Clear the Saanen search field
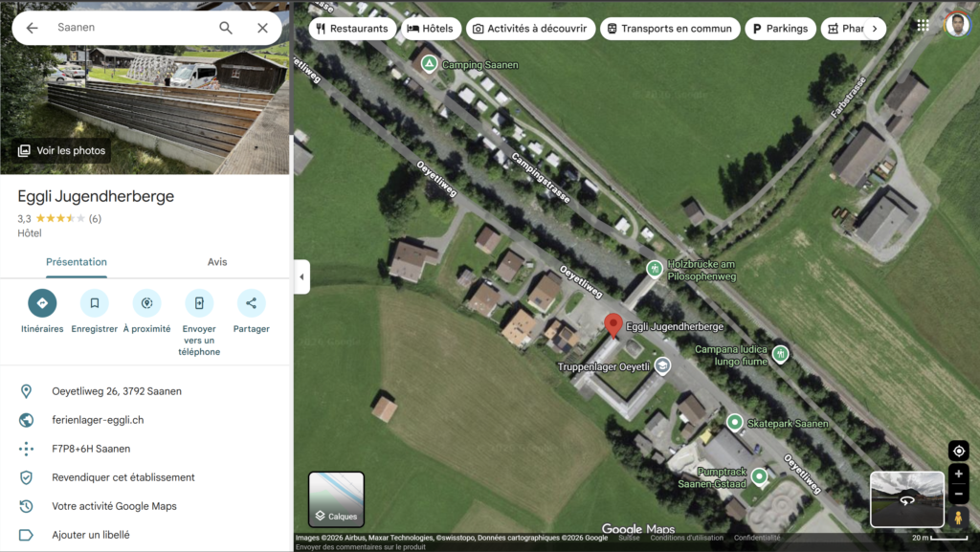 [262, 28]
